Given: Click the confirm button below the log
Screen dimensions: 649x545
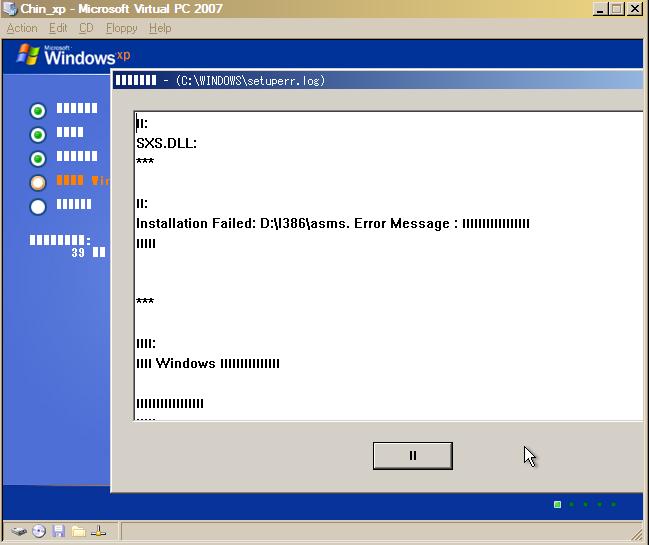Looking at the screenshot, I should click(x=413, y=456).
